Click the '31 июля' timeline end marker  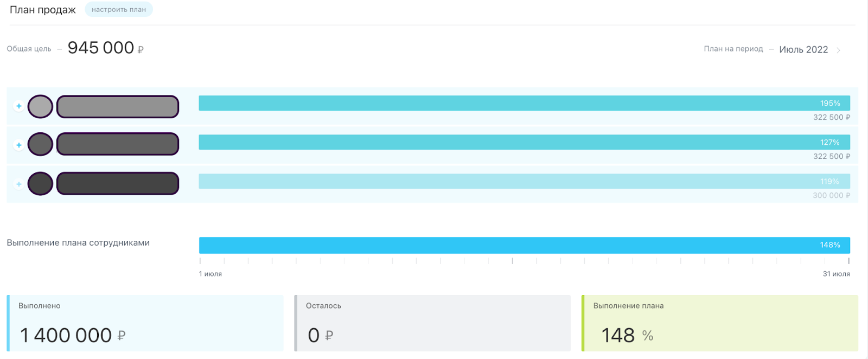(x=836, y=274)
